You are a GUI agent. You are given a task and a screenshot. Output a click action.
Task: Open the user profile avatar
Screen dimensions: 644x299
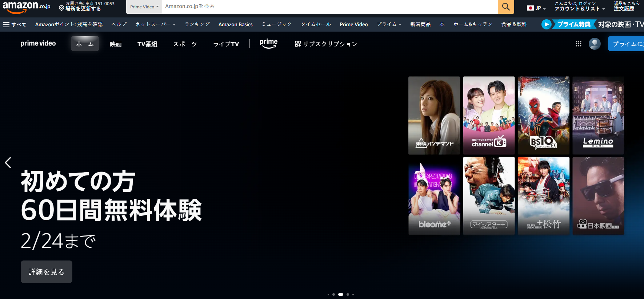(x=595, y=44)
